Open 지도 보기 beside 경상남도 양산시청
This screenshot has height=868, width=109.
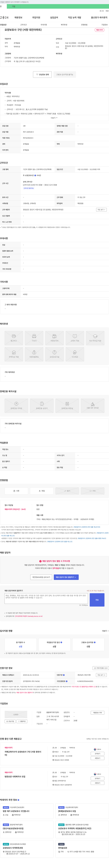tap(101, 675)
